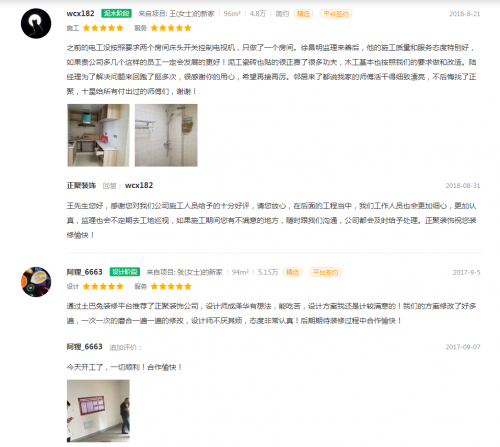
Task: Open username wcx182 at top
Action: (80, 14)
